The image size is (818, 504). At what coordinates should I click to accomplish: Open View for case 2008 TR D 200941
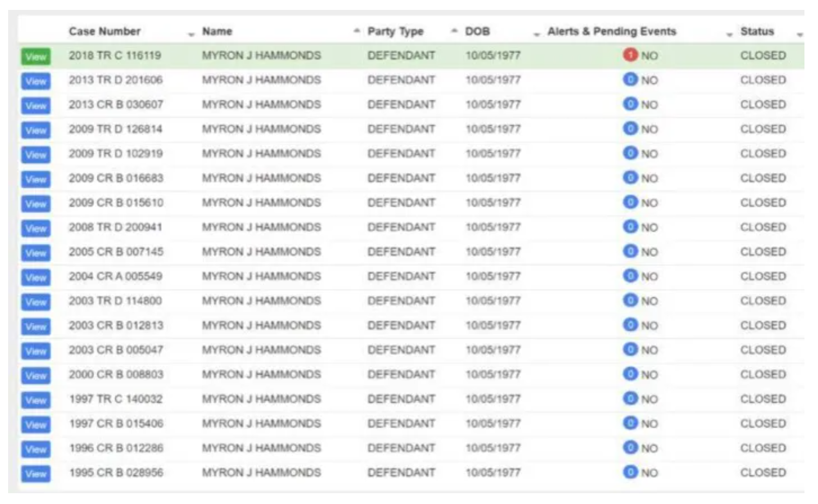[36, 229]
